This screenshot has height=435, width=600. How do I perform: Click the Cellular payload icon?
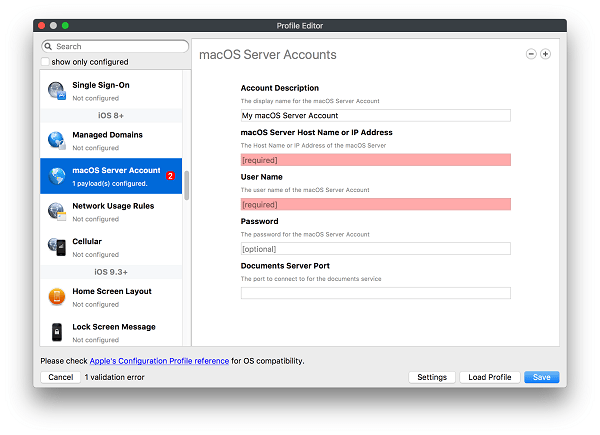point(57,247)
